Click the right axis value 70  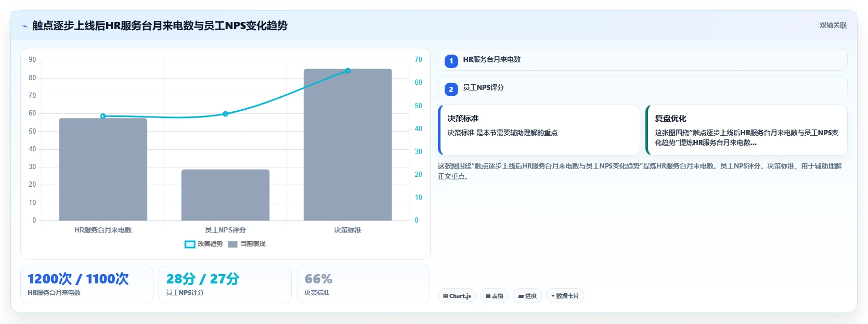tap(418, 59)
